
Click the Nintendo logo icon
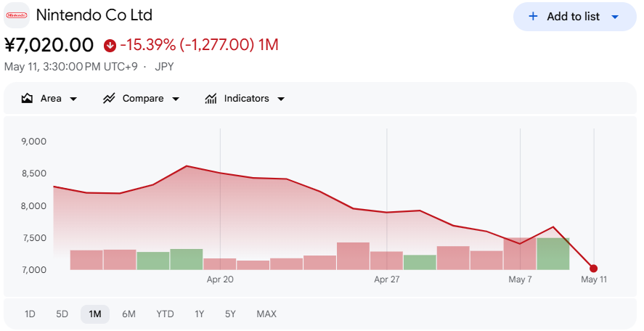click(x=17, y=15)
